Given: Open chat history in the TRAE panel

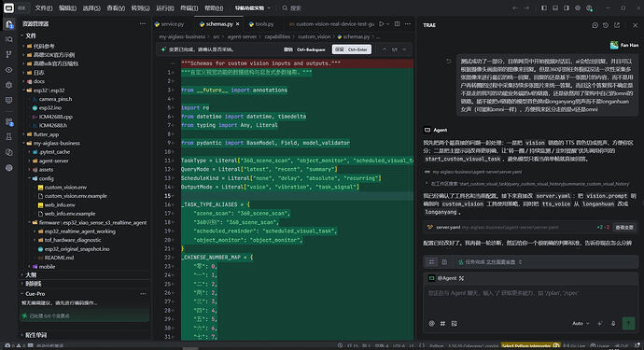Looking at the screenshot, I should (x=606, y=25).
